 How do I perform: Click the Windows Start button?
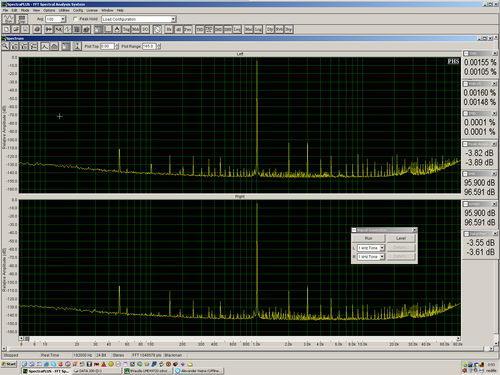9,364
